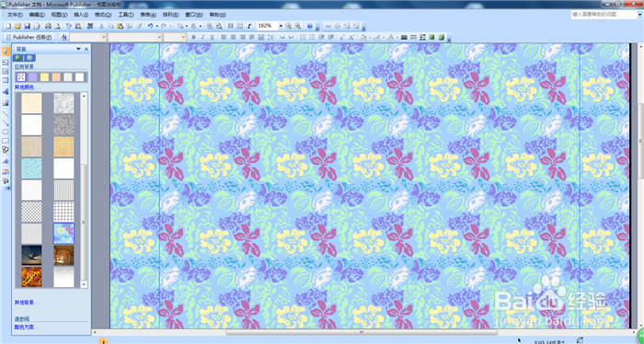Click the 其他颜色 (More colors) link
Image resolution: width=644 pixels, height=344 pixels.
27,87
